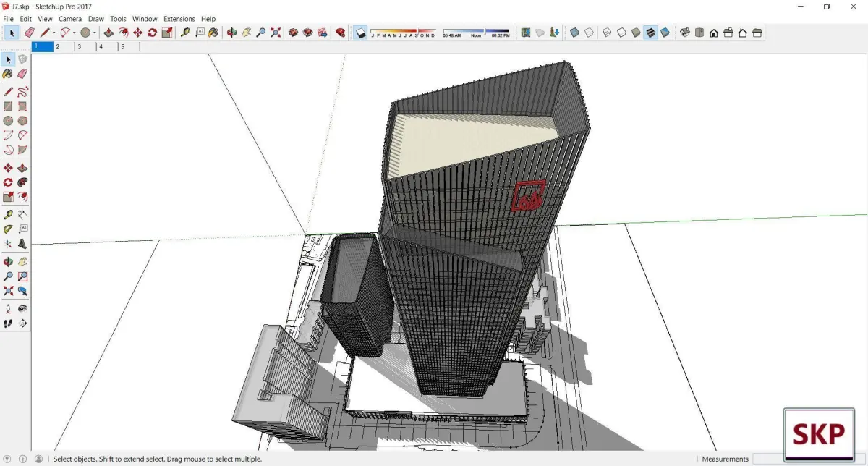Expand the Shapes tool dropdown arrow
Viewport: 868px width, 466px height.
[95, 33]
